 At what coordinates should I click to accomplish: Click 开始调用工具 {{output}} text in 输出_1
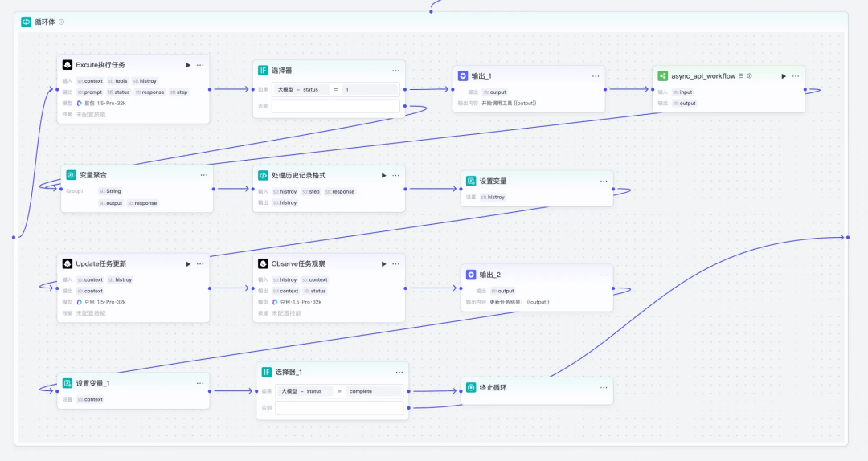[x=509, y=103]
